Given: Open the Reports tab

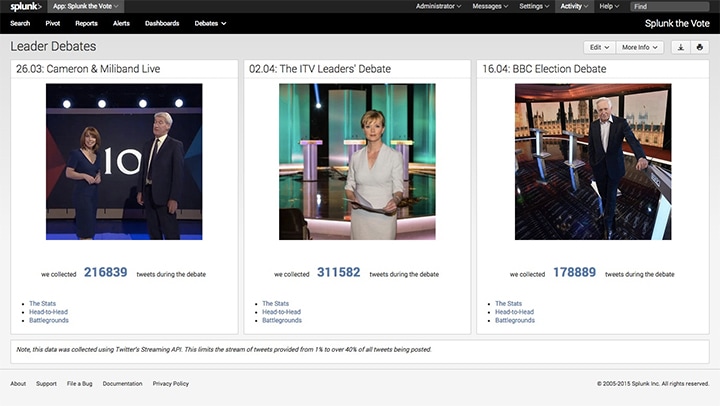Looking at the screenshot, I should point(86,23).
